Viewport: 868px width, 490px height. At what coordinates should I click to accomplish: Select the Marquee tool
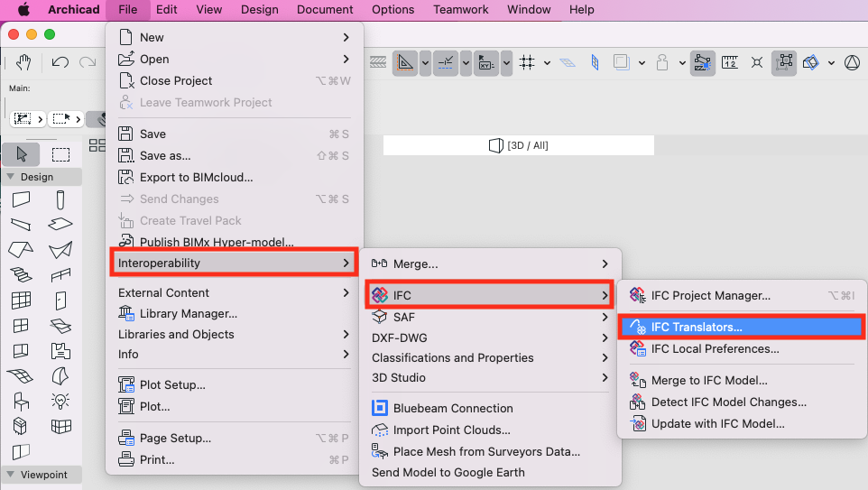tap(60, 153)
